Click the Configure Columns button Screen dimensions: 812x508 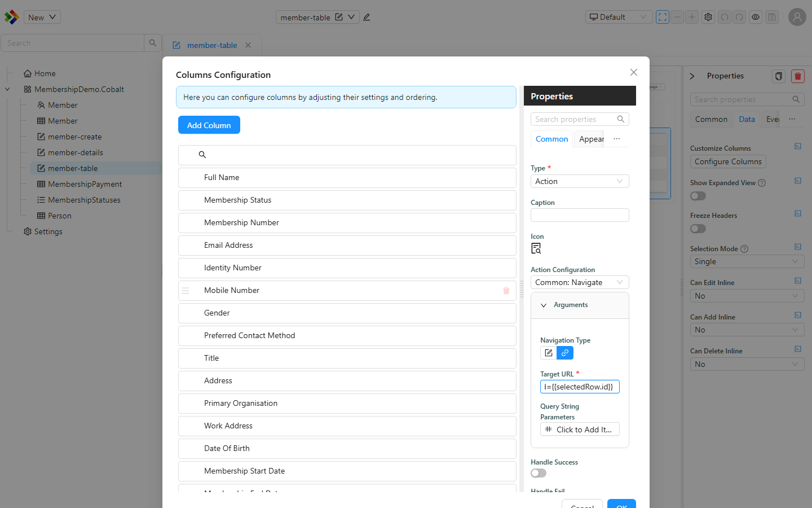point(728,161)
